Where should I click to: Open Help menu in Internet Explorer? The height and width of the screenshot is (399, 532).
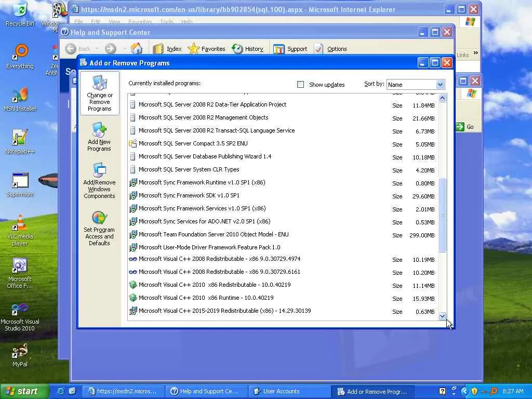[x=187, y=22]
